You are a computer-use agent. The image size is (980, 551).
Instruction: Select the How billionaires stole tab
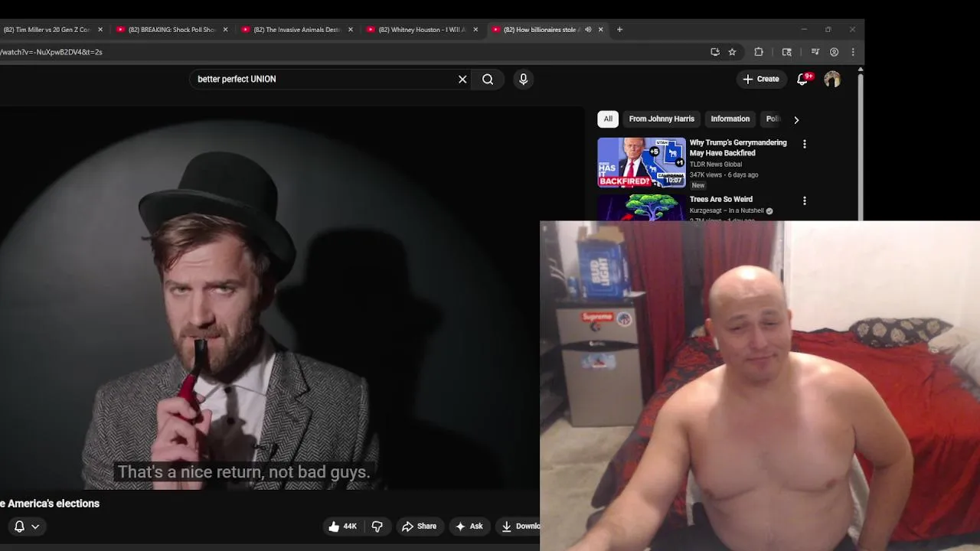click(541, 30)
